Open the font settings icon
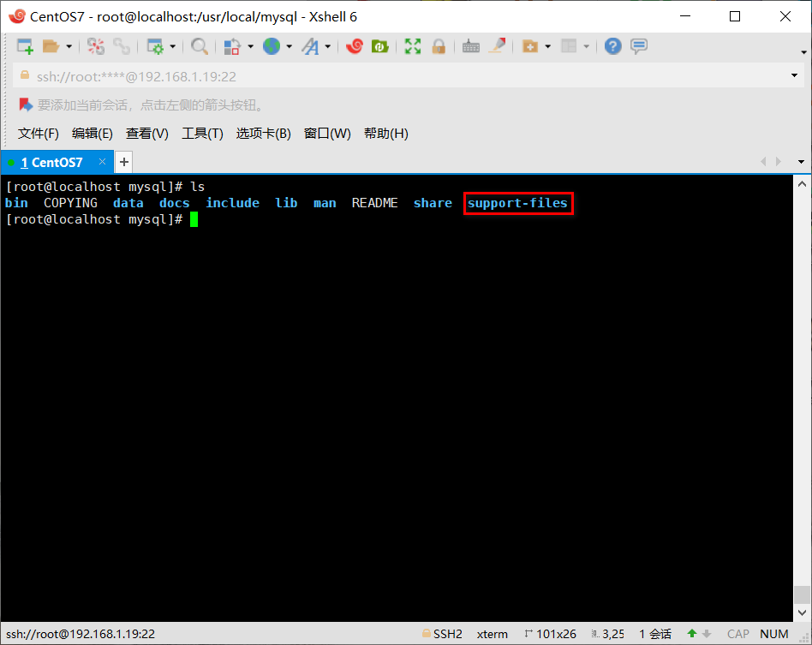The width and height of the screenshot is (812, 645). pos(311,46)
